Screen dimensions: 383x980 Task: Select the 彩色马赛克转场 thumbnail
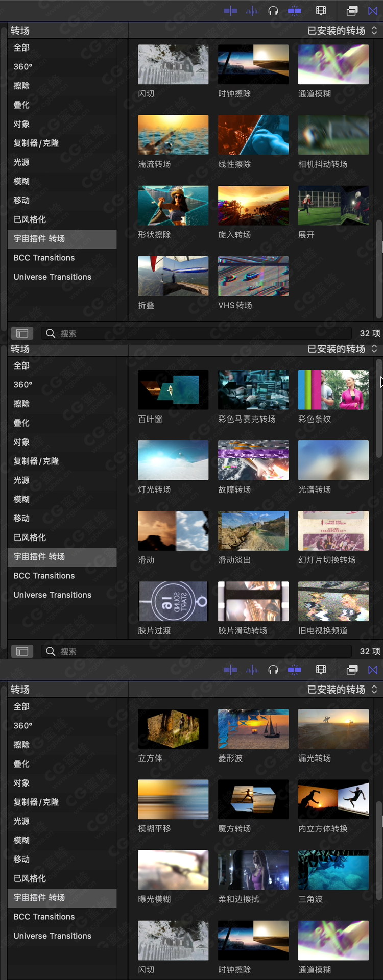tap(253, 389)
